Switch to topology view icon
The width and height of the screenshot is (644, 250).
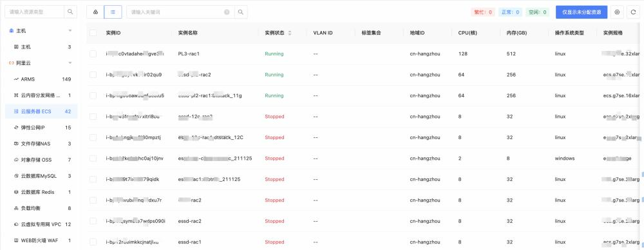tap(95, 12)
